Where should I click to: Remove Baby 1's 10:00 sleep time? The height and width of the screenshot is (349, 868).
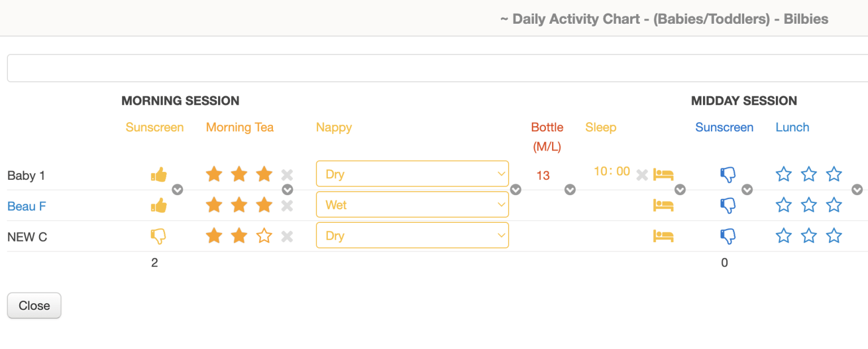(x=641, y=175)
